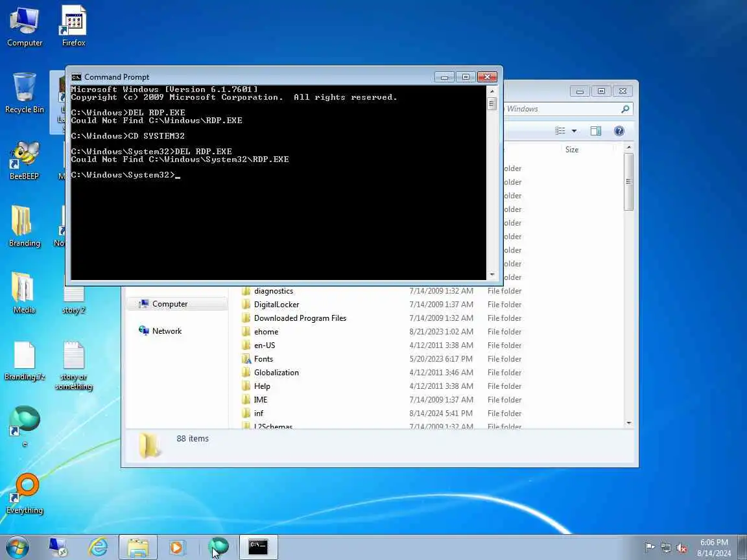The image size is (747, 560).
Task: Select the story 2 desktop file
Action: click(x=73, y=300)
